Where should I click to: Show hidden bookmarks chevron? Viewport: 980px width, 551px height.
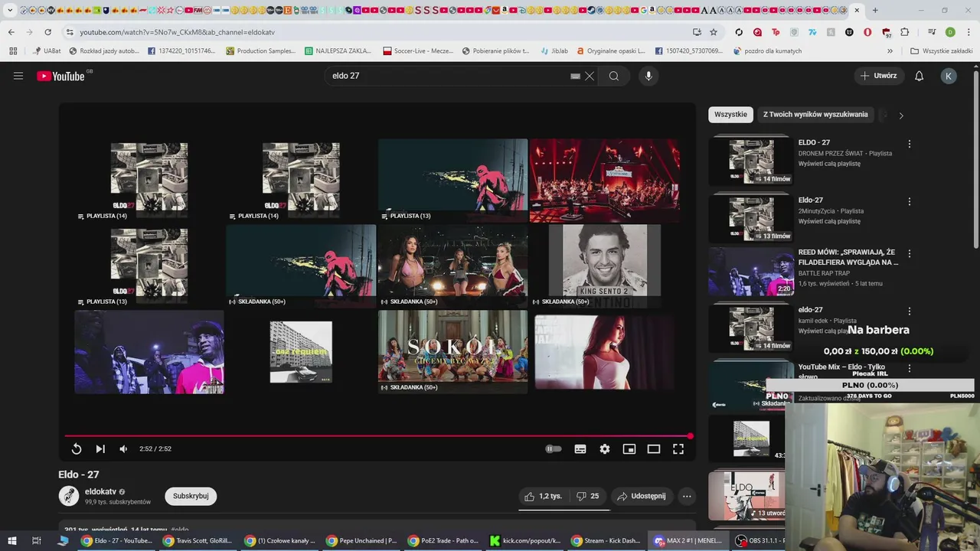pyautogui.click(x=890, y=51)
